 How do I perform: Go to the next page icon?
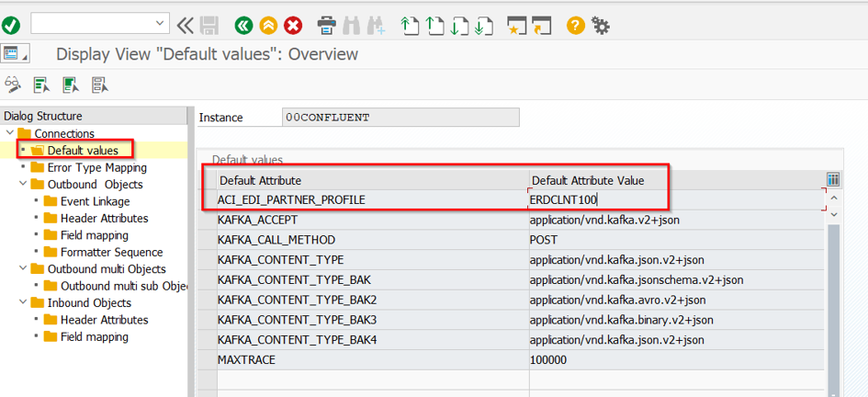click(x=459, y=26)
